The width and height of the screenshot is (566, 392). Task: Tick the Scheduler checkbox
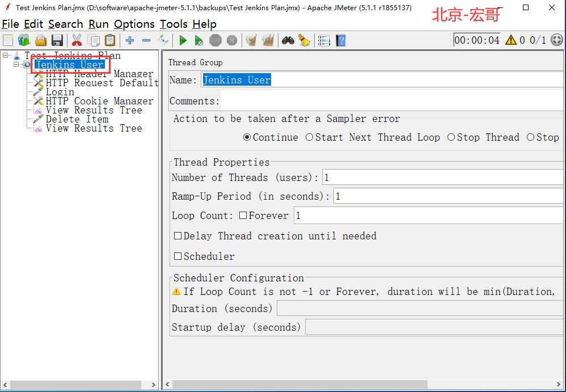(178, 256)
